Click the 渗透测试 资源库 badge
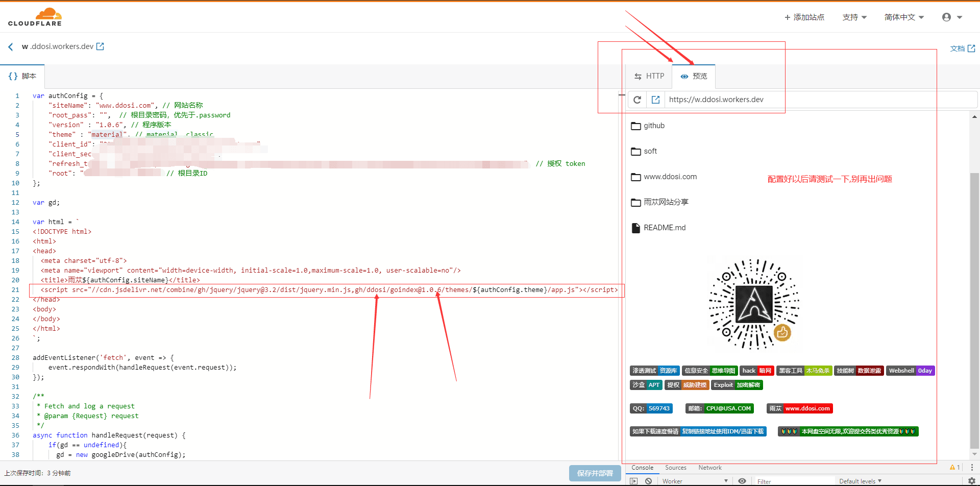Image resolution: width=980 pixels, height=486 pixels. point(655,371)
